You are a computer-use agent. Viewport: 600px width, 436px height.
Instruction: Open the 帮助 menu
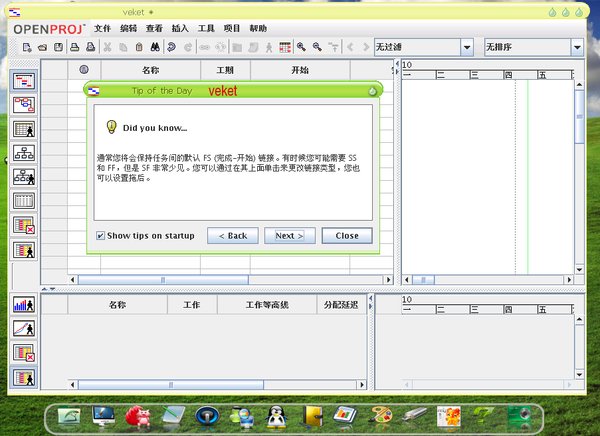258,28
